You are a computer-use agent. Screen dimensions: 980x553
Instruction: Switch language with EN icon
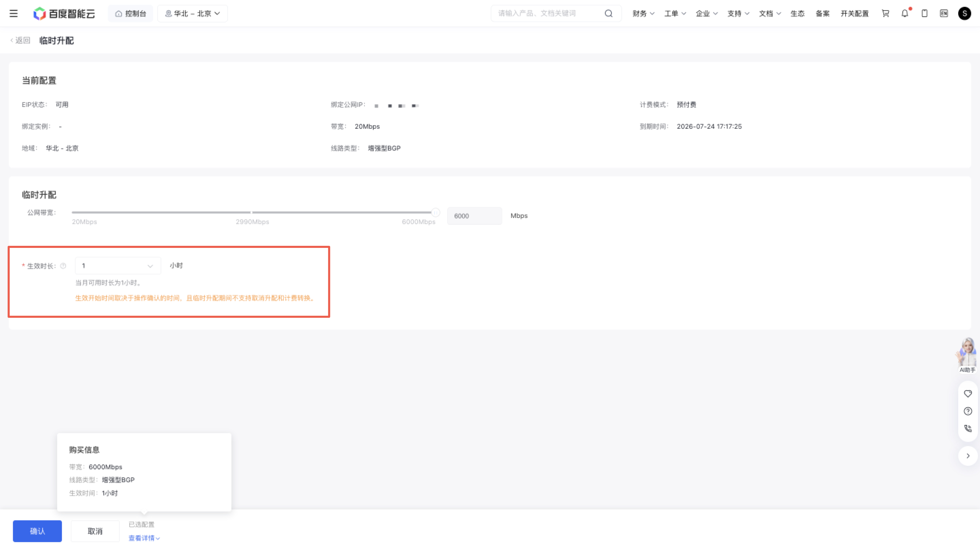click(x=944, y=14)
